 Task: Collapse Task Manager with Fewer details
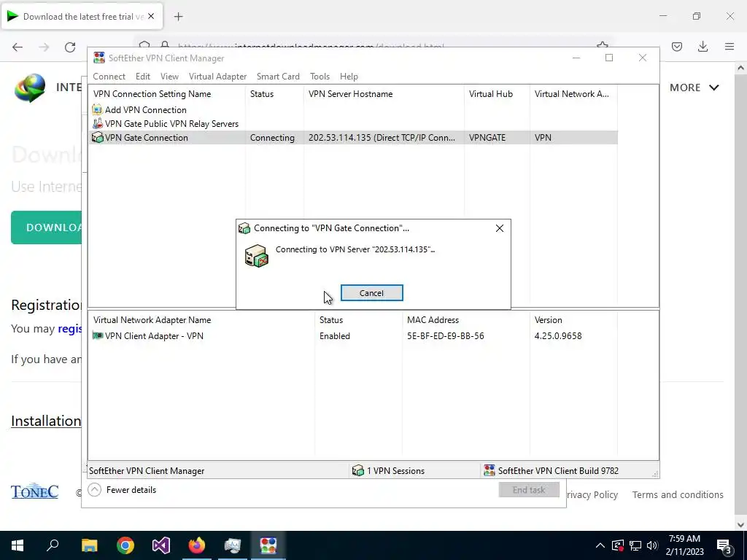coord(122,489)
